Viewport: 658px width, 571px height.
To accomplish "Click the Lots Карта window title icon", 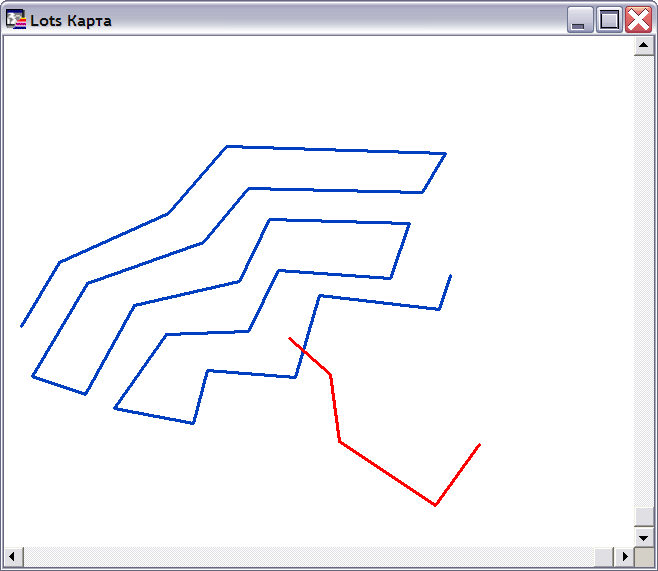I will (16, 20).
